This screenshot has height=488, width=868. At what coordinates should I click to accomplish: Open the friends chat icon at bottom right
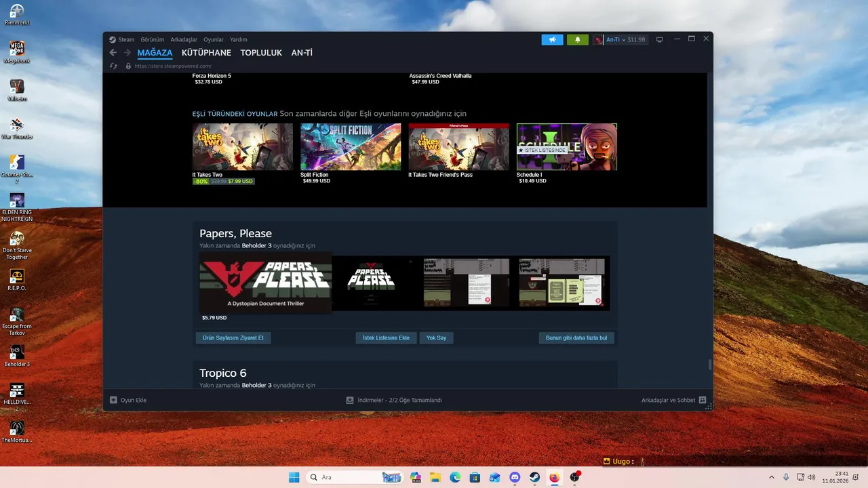(703, 400)
